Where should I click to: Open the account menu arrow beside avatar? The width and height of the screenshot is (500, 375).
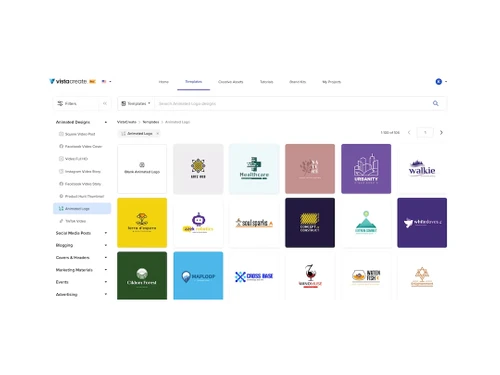click(x=446, y=81)
